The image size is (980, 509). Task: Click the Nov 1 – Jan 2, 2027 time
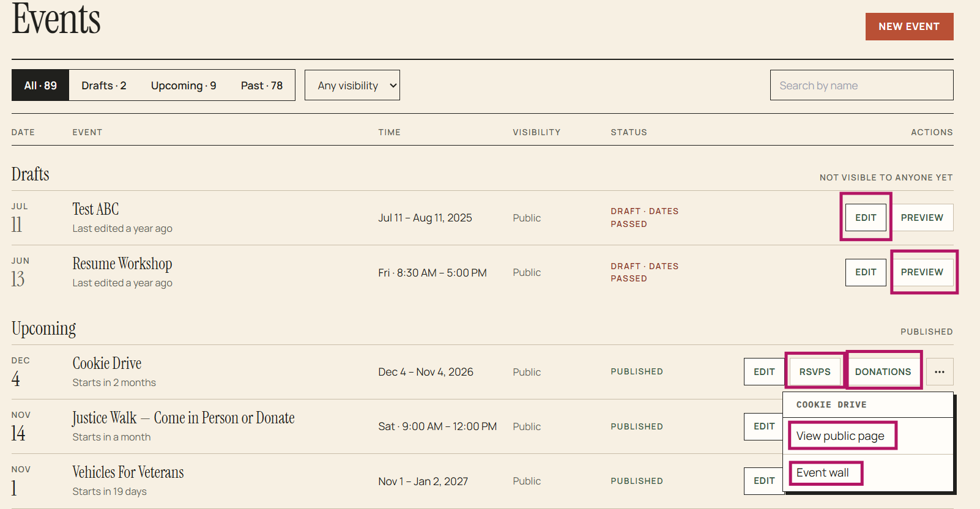423,481
